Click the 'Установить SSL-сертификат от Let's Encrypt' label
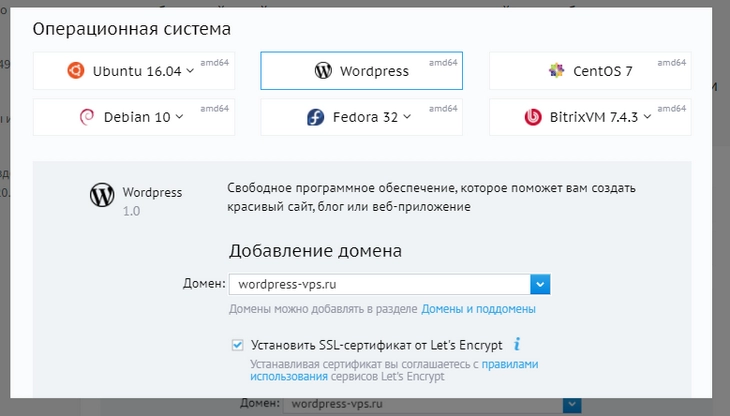 point(377,345)
